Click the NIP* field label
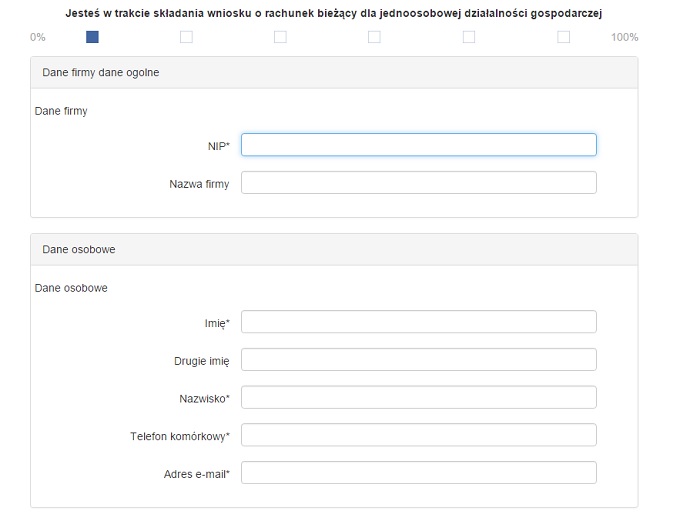700x521 pixels. tap(218, 146)
